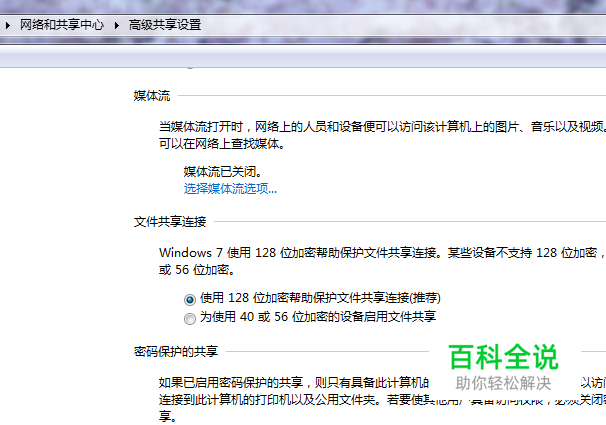Viewport: 606px width, 425px height.
Task: Open 网络和共享中心 in the breadcrumb bar
Action: (62, 25)
